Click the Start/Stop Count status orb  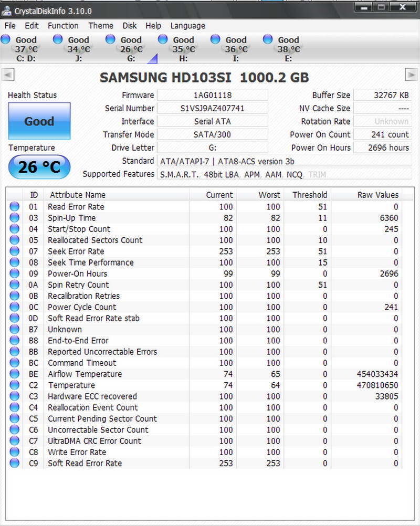pyautogui.click(x=14, y=229)
